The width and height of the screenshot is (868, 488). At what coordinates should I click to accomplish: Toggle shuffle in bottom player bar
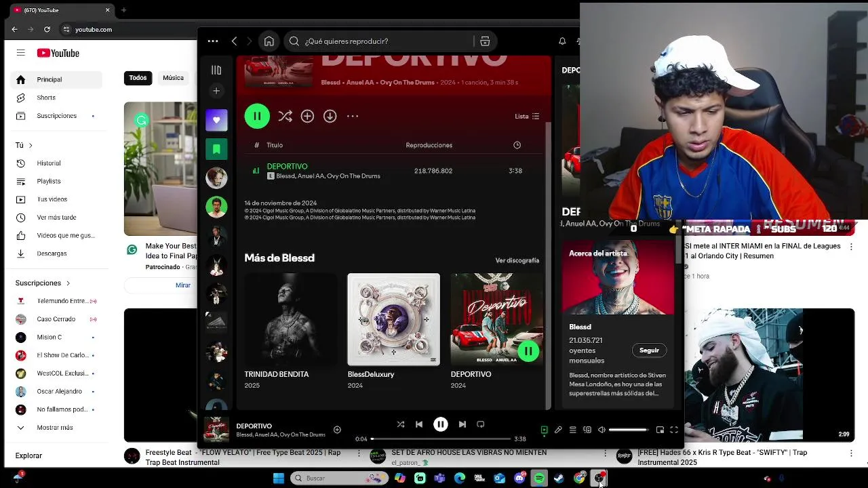pyautogui.click(x=401, y=424)
